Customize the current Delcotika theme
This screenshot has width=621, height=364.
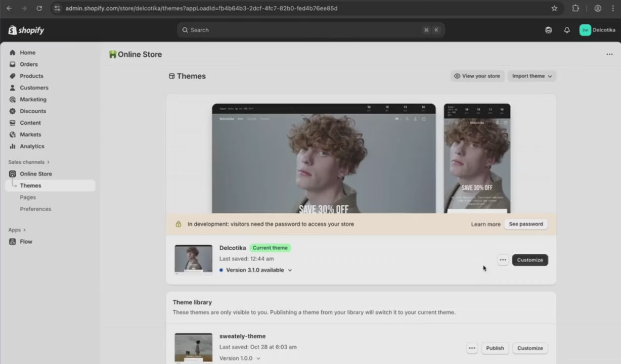click(x=529, y=260)
